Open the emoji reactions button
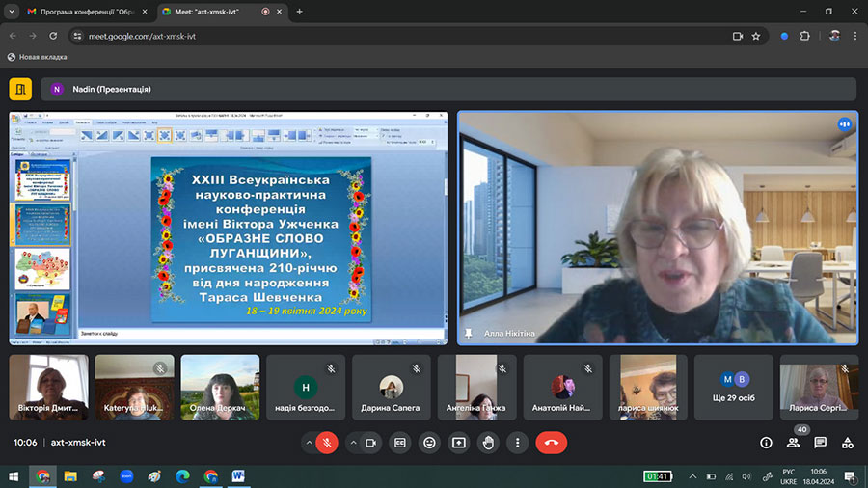 click(430, 443)
